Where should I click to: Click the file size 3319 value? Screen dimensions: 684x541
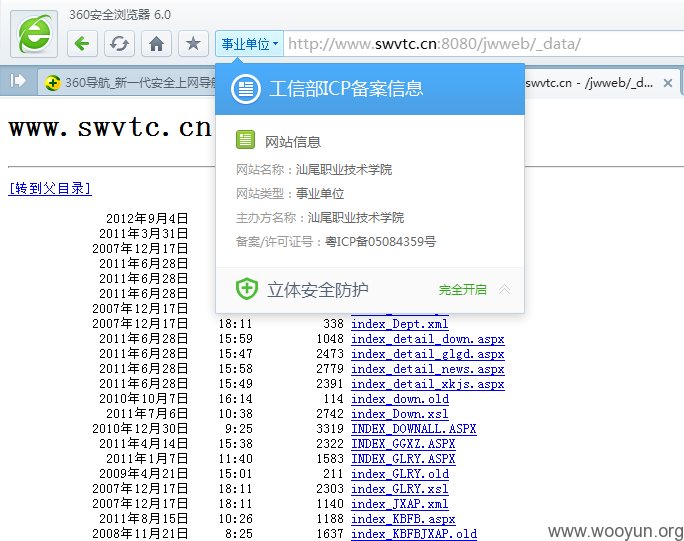click(330, 429)
